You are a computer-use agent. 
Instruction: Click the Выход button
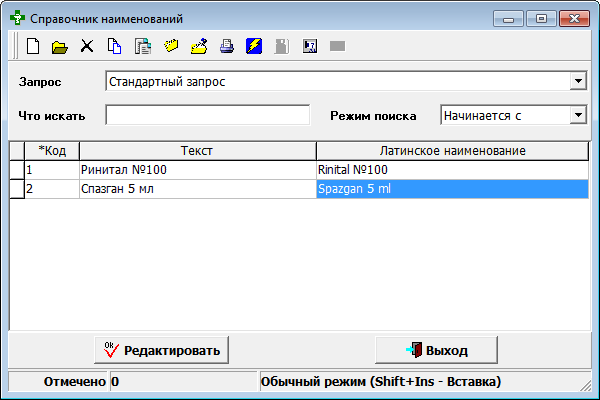436,350
